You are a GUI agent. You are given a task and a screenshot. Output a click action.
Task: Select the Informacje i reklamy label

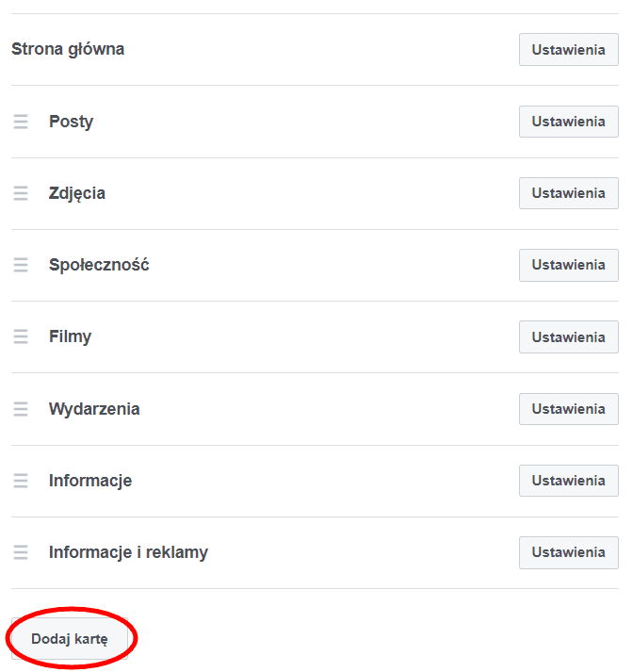tap(128, 552)
